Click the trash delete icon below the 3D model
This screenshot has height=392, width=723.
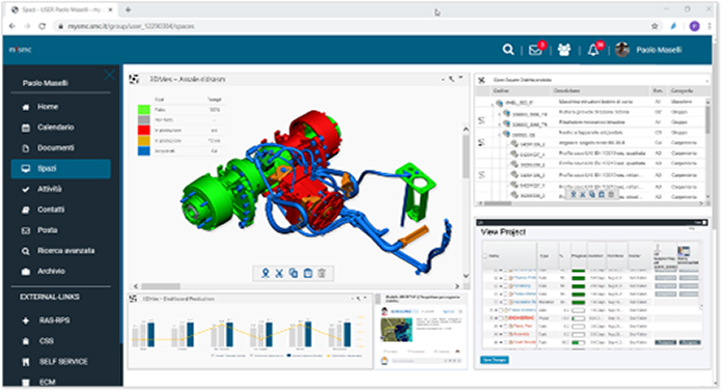(x=322, y=273)
